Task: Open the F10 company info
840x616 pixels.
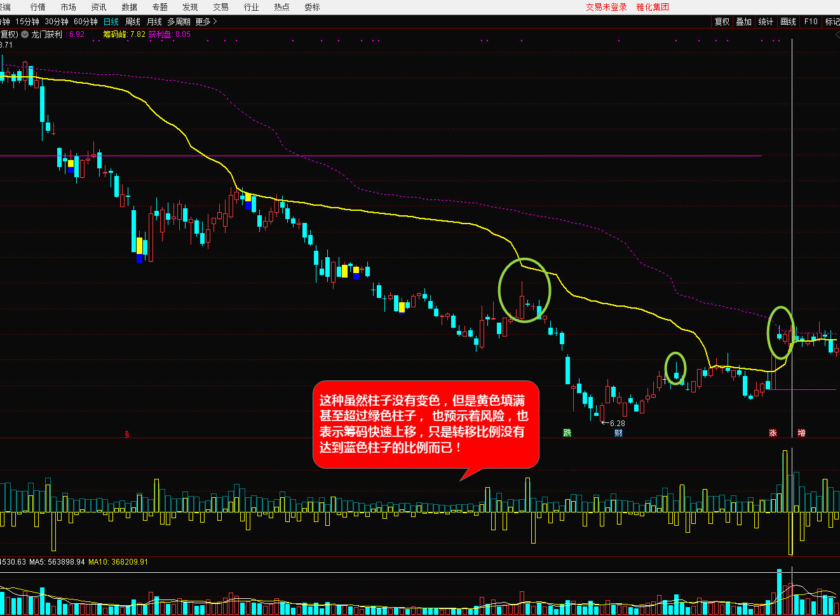Action: click(x=811, y=22)
